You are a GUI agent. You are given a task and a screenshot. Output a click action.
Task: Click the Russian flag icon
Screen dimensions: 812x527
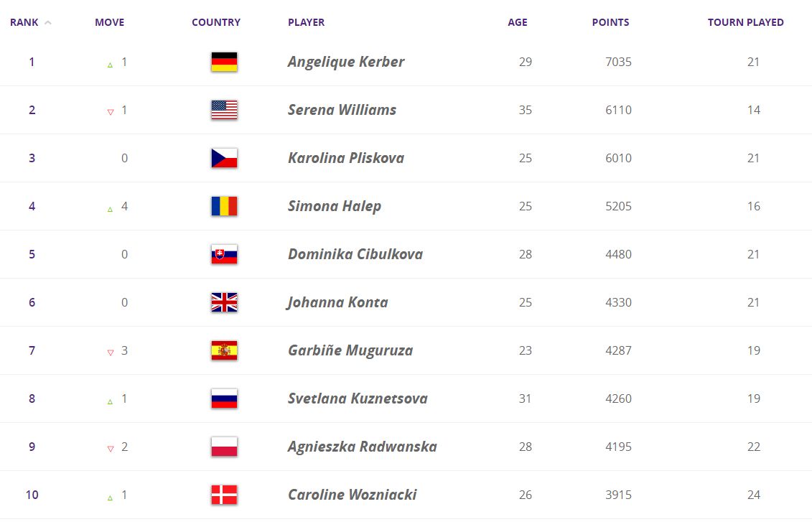[x=224, y=398]
